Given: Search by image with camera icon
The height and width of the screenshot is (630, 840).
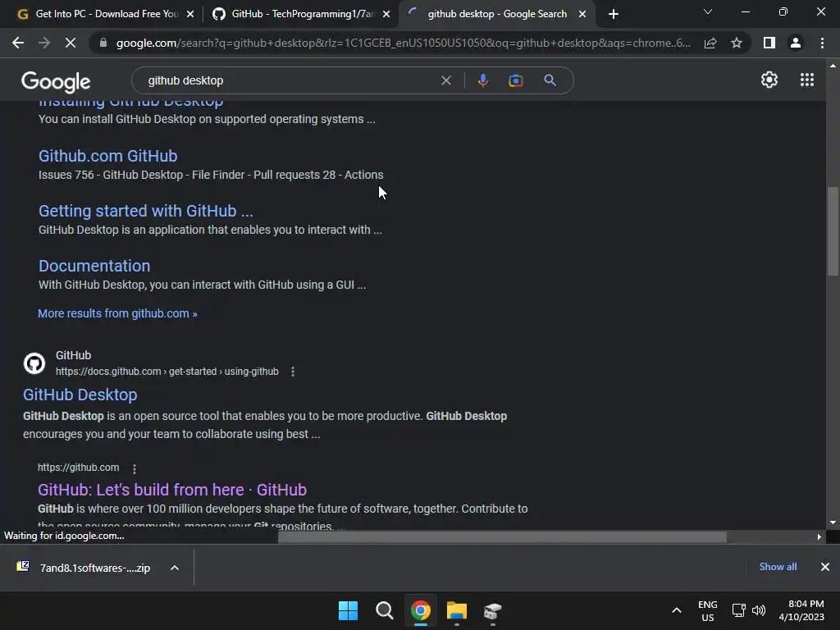Looking at the screenshot, I should pyautogui.click(x=516, y=80).
